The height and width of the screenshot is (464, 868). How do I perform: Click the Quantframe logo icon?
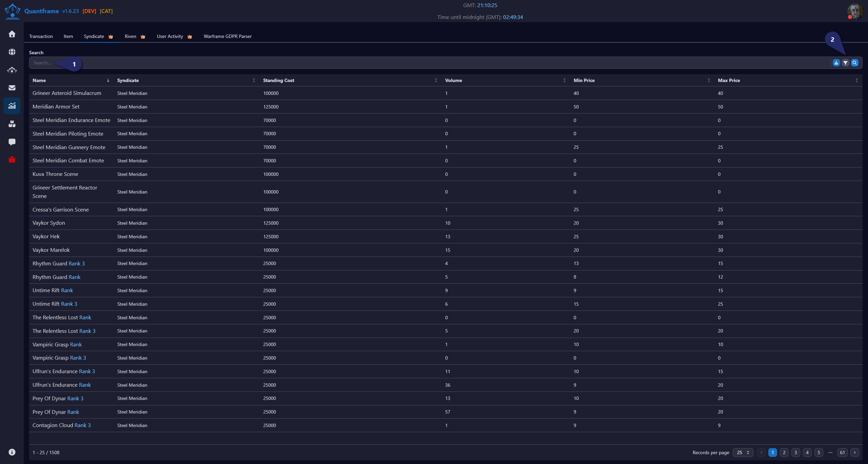[13, 11]
